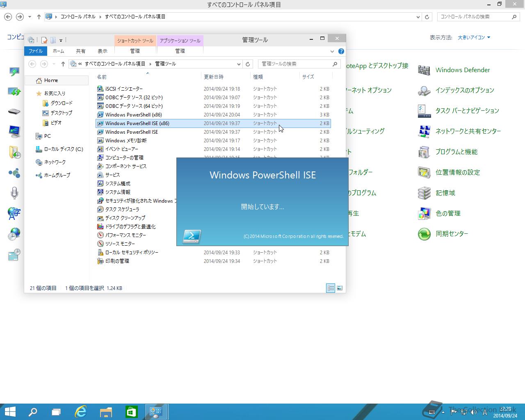Show hidden tray icons arrow
The height and width of the screenshot is (420, 525).
443,412
